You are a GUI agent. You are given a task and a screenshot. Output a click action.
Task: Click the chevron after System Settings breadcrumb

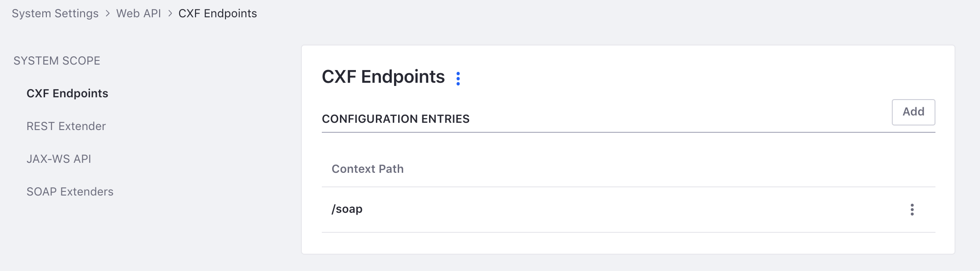point(108,14)
